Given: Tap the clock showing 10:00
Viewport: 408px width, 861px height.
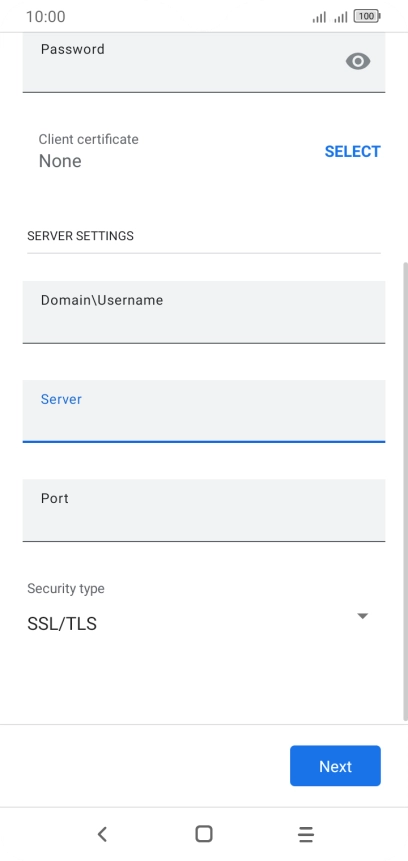Looking at the screenshot, I should pyautogui.click(x=46, y=16).
